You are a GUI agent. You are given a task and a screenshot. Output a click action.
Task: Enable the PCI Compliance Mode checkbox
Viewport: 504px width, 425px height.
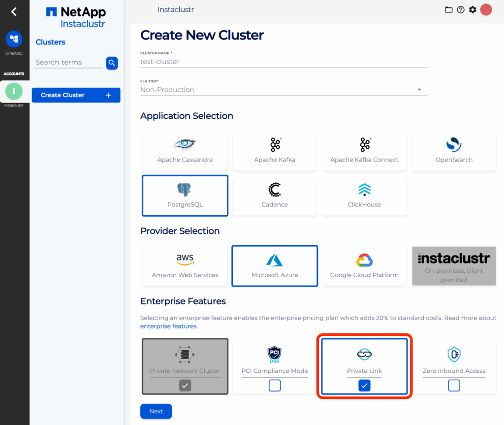(x=274, y=386)
